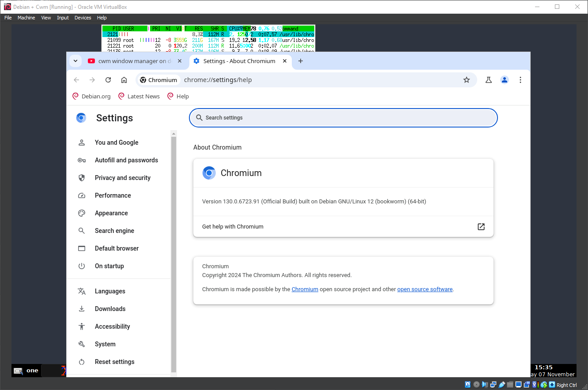
Task: Open the Devices menu in VirtualBox
Action: (x=83, y=18)
